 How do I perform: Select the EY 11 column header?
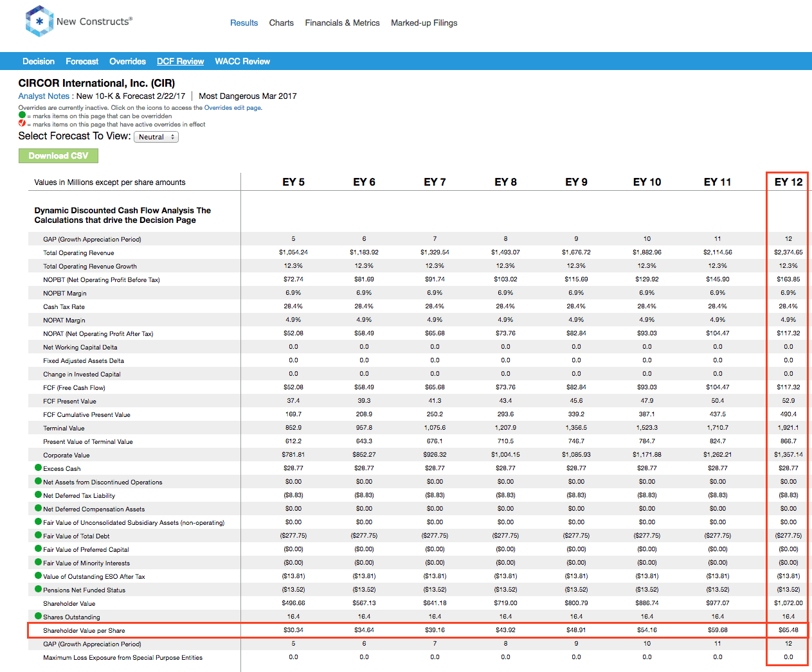coord(718,182)
